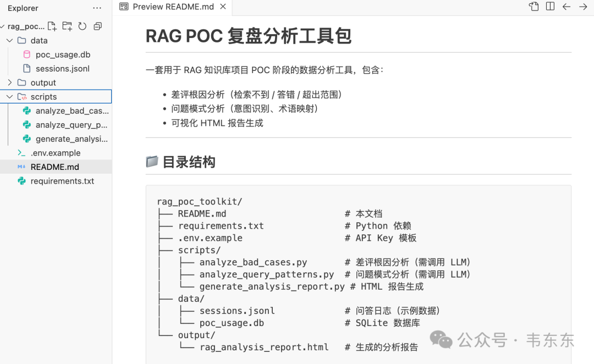Screen dimensions: 594x364
Task: Navigate forward with the right arrow
Action: [583, 7]
